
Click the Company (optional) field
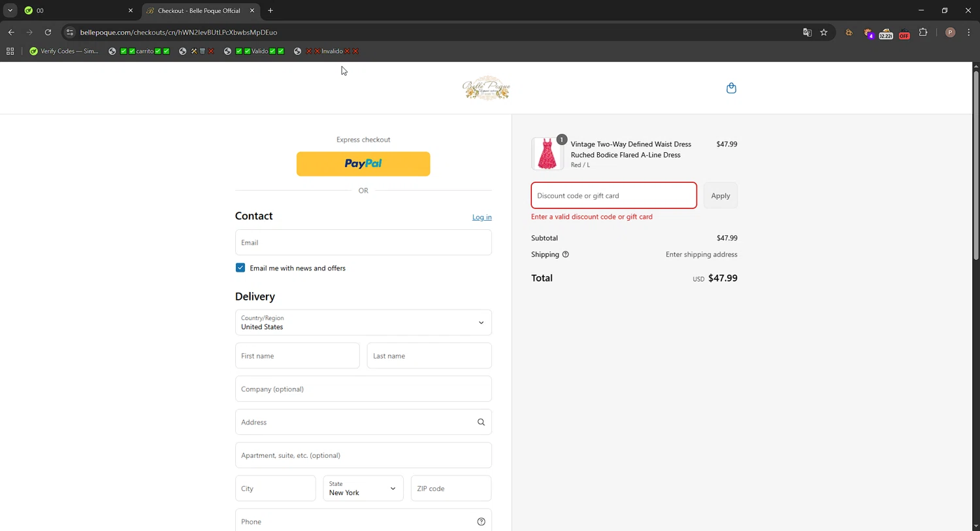pos(363,389)
